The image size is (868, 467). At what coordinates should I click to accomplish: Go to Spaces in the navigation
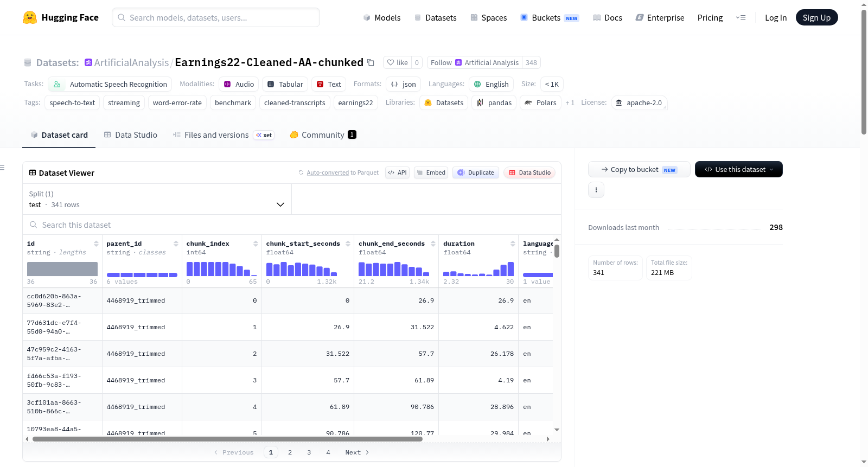pyautogui.click(x=488, y=18)
